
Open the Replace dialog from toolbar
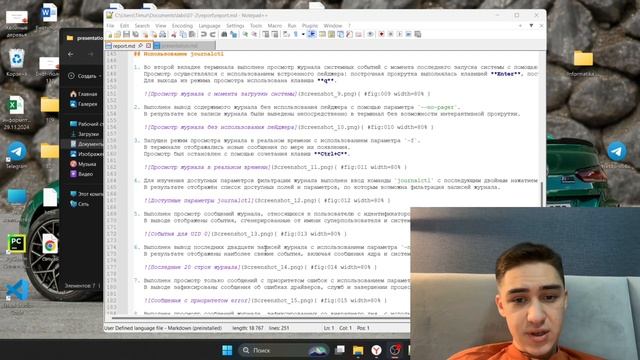[x=233, y=34]
